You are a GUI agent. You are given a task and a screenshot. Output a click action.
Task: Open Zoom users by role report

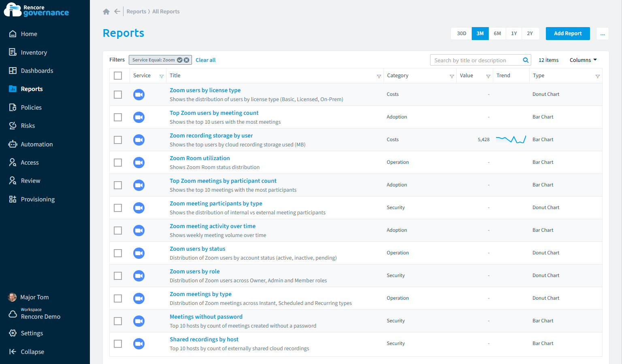coord(195,271)
